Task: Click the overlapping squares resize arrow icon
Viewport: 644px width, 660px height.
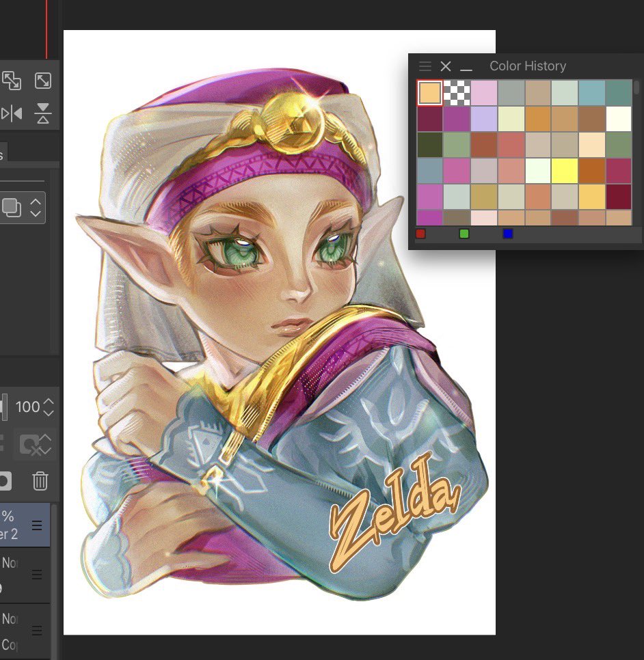Action: pos(12,81)
